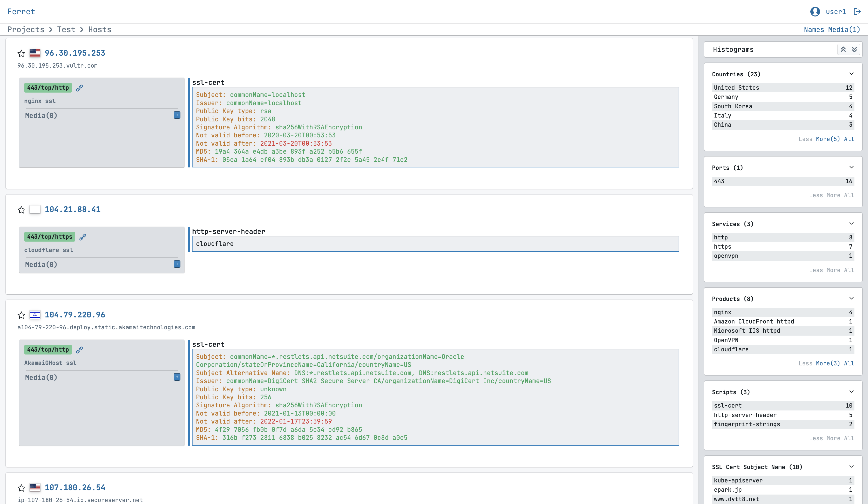Filter by https service

click(783, 246)
